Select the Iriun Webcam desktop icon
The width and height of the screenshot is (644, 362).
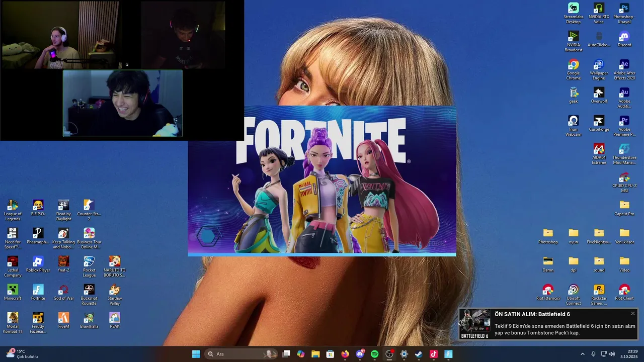click(x=573, y=126)
